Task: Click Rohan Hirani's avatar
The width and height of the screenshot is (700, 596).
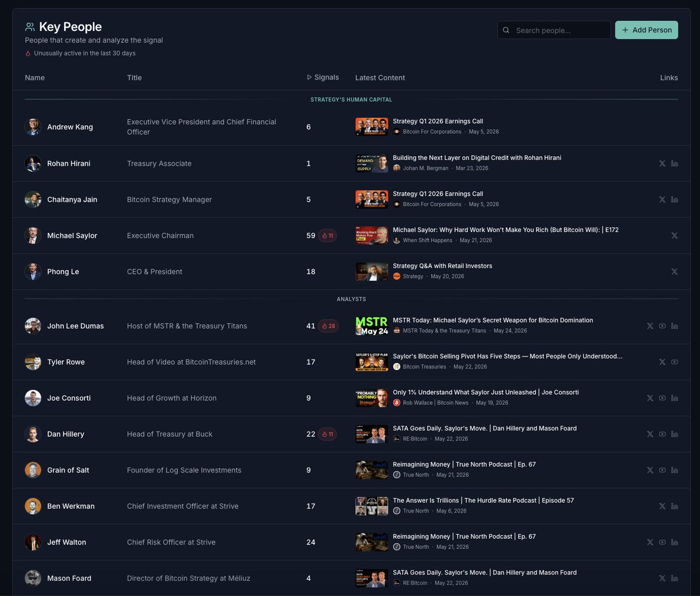Action: pyautogui.click(x=33, y=164)
